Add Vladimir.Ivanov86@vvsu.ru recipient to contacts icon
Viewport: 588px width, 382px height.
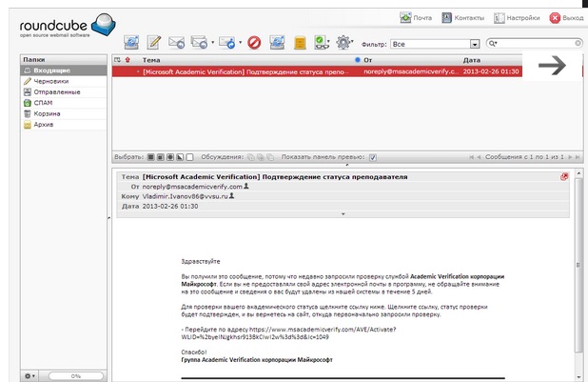[232, 195]
